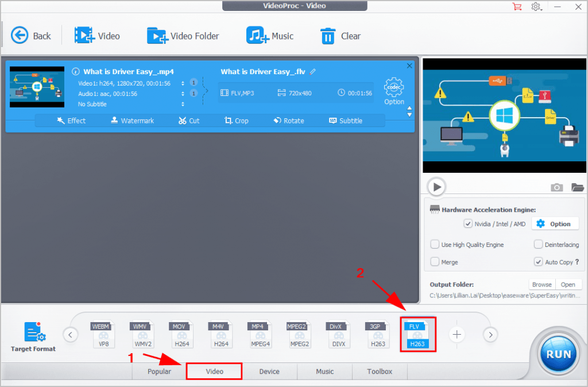Toggle Nvidia / Intel / AMD checkbox
Screen dimensions: 588x387
click(467, 224)
